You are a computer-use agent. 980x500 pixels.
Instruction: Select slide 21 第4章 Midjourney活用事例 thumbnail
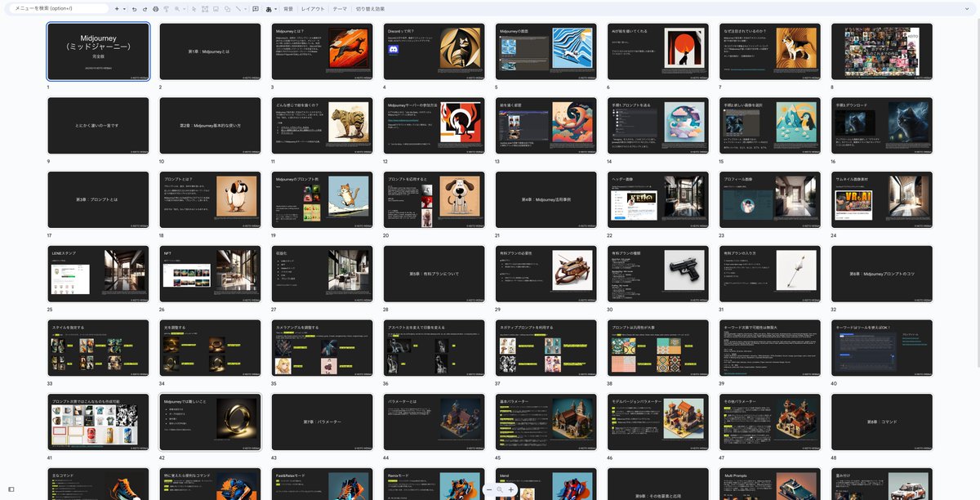[546, 199]
